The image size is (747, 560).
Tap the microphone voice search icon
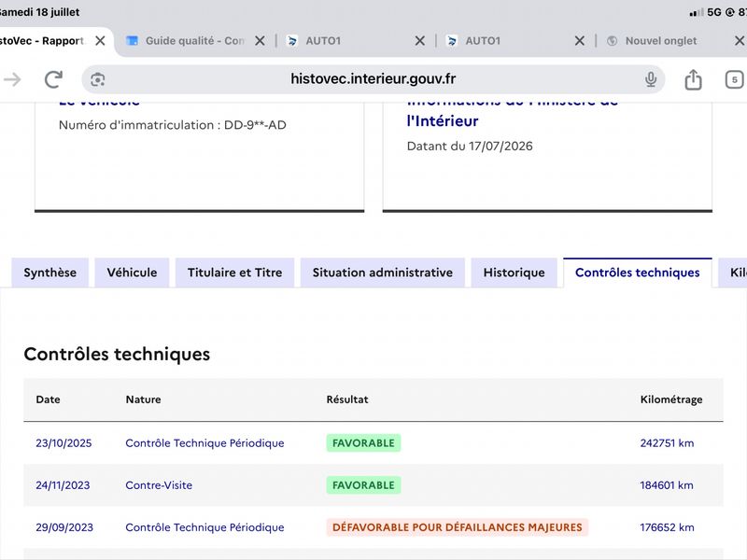pos(651,79)
